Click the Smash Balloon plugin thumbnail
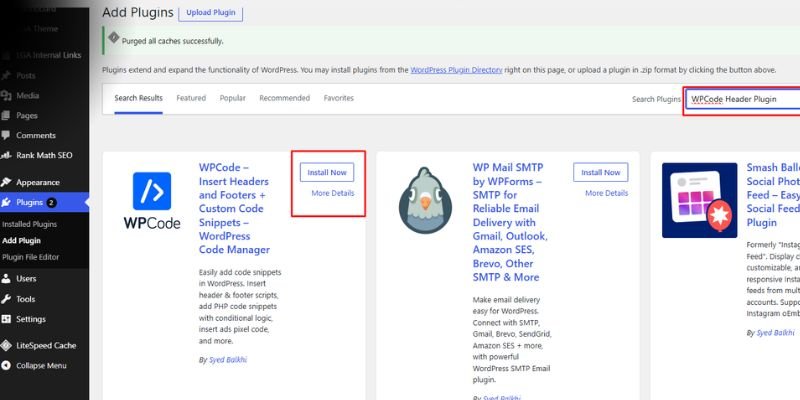 [699, 200]
